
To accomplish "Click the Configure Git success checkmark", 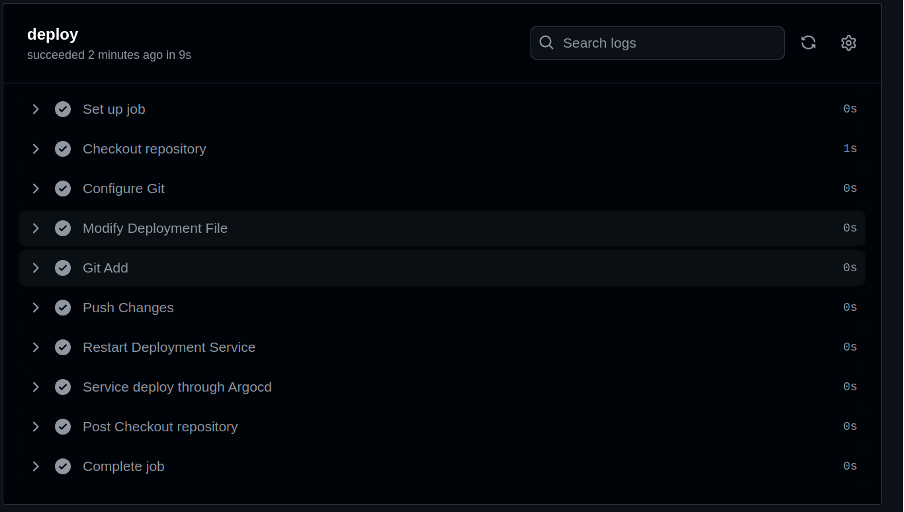I will (x=63, y=188).
